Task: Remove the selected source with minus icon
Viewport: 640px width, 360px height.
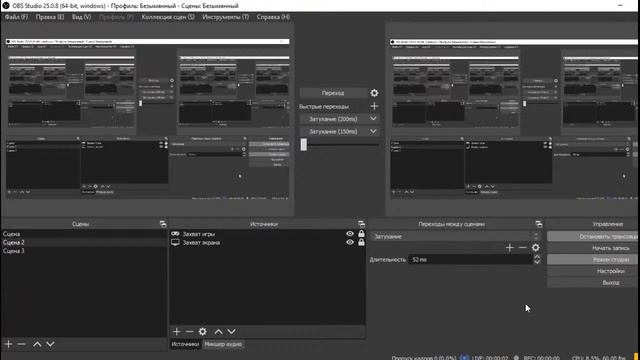Action: click(x=189, y=331)
